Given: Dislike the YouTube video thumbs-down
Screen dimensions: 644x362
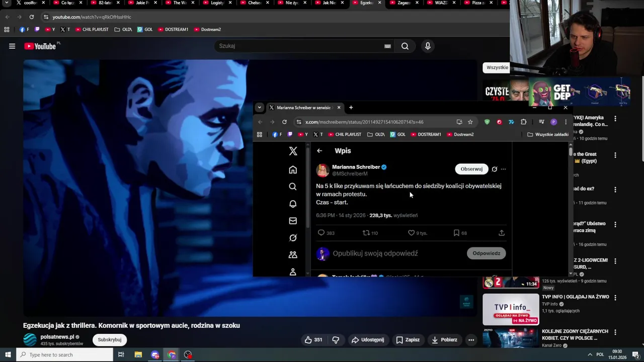Looking at the screenshot, I should [x=336, y=340].
